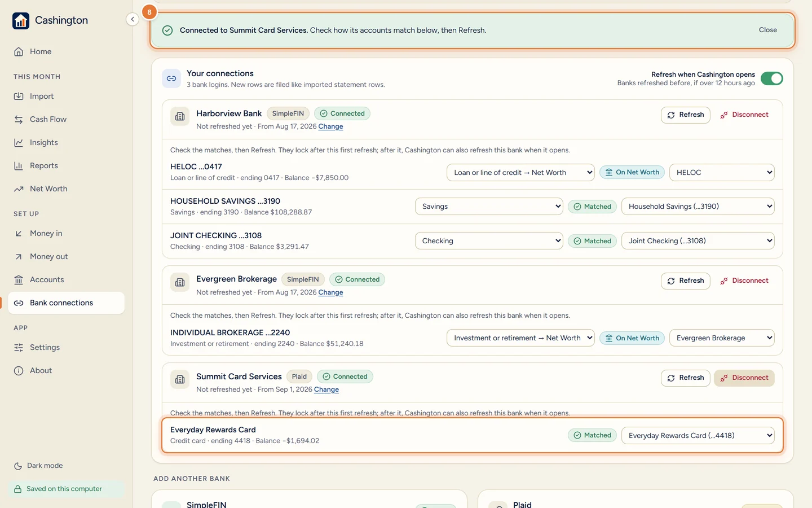Open the Joint Checking (...3108) match dropdown
The height and width of the screenshot is (508, 812).
tap(698, 241)
